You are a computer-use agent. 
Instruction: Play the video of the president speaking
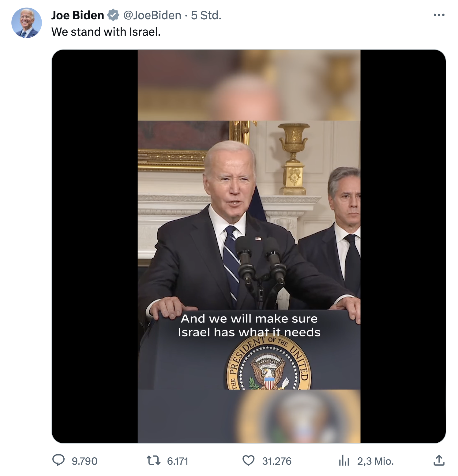tap(249, 246)
